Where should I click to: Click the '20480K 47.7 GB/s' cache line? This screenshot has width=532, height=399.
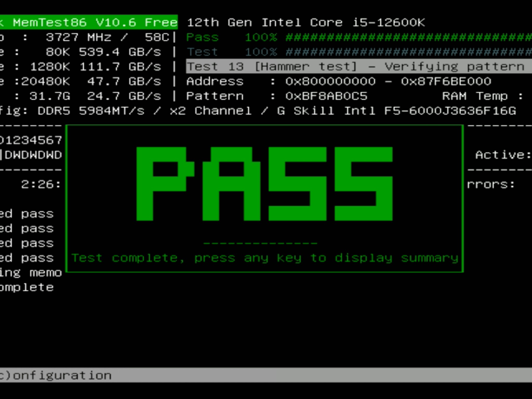point(91,81)
